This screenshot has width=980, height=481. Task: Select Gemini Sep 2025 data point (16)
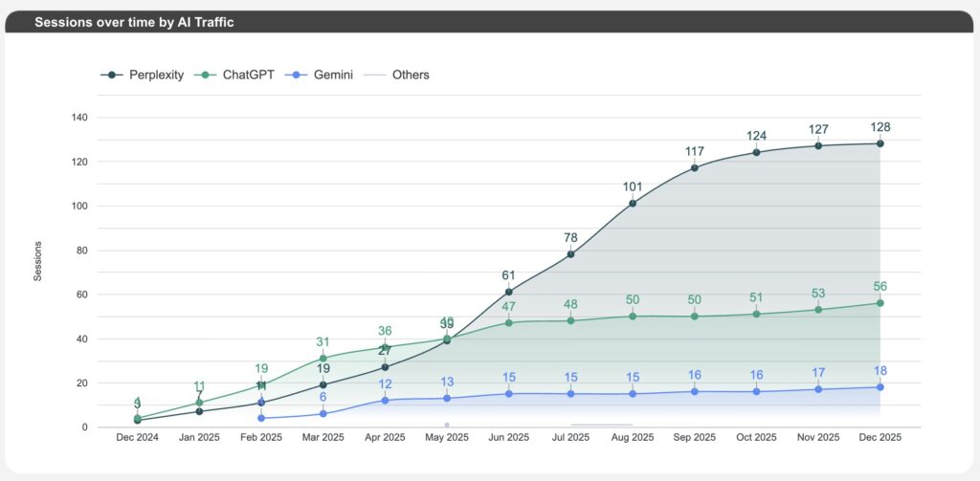point(695,392)
